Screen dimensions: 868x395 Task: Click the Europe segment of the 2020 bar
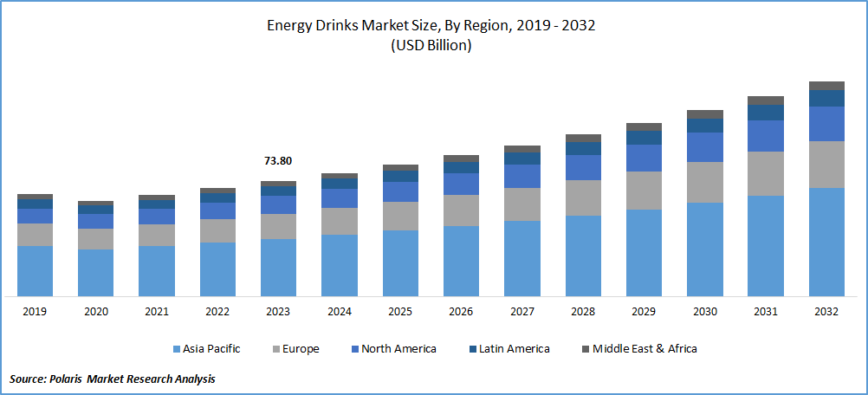[x=96, y=239]
